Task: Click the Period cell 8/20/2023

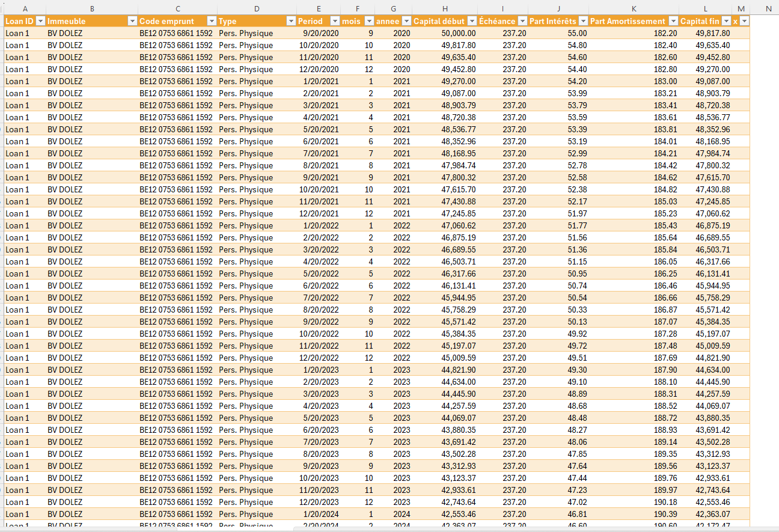Action: 319,454
